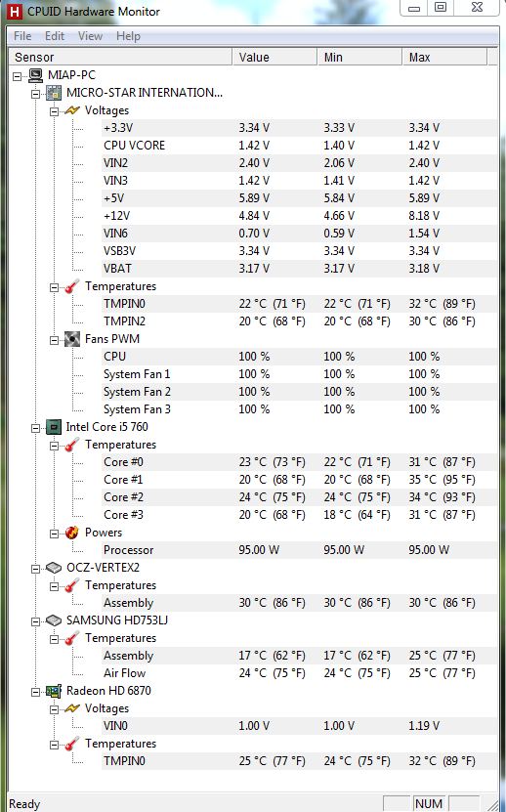Image resolution: width=506 pixels, height=812 pixels.
Task: Click the SAMSUNG HD753LJ drive icon
Action: pyautogui.click(x=54, y=620)
